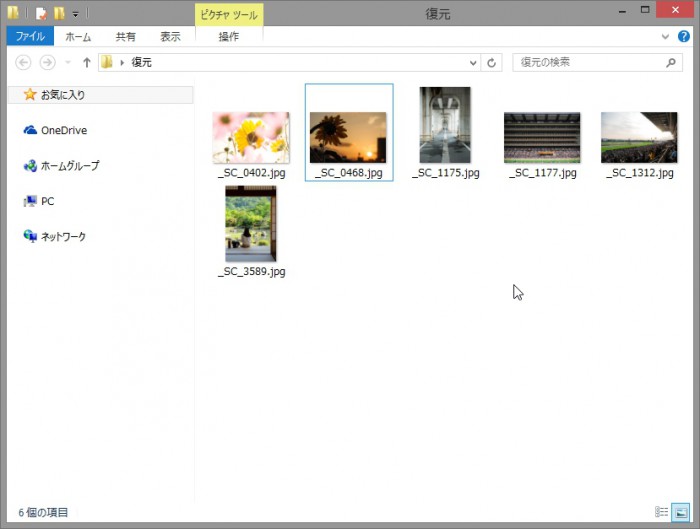The width and height of the screenshot is (700, 529).
Task: Go back with the Back arrow button
Action: [23, 62]
